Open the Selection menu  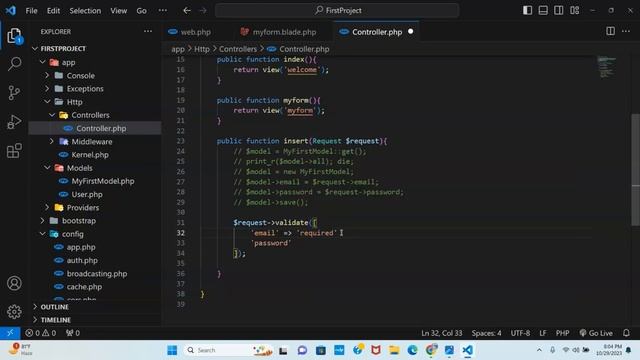pyautogui.click(x=85, y=11)
